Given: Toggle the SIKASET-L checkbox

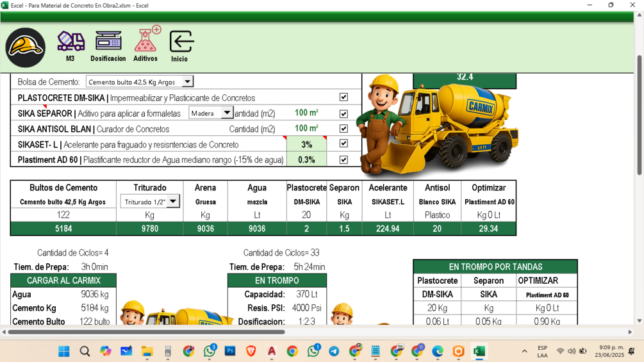Looking at the screenshot, I should coord(343,144).
